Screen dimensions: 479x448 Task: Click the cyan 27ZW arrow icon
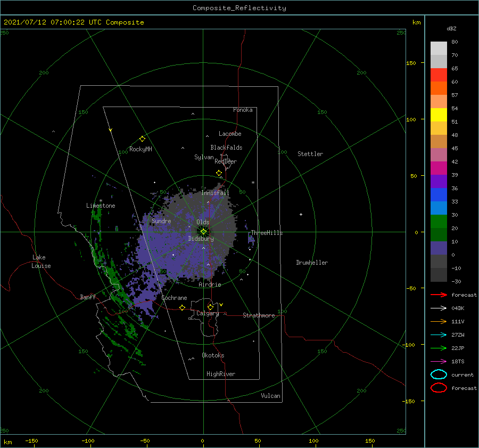point(439,335)
